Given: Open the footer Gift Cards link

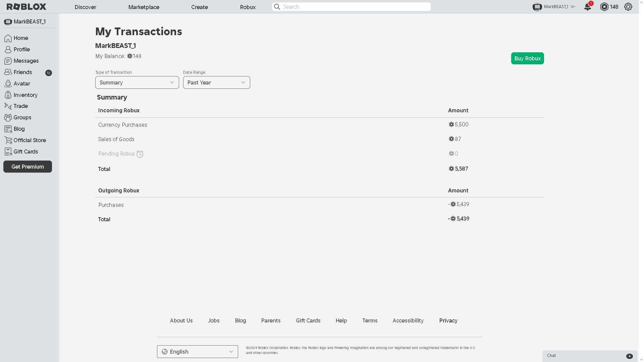Looking at the screenshot, I should pyautogui.click(x=308, y=320).
